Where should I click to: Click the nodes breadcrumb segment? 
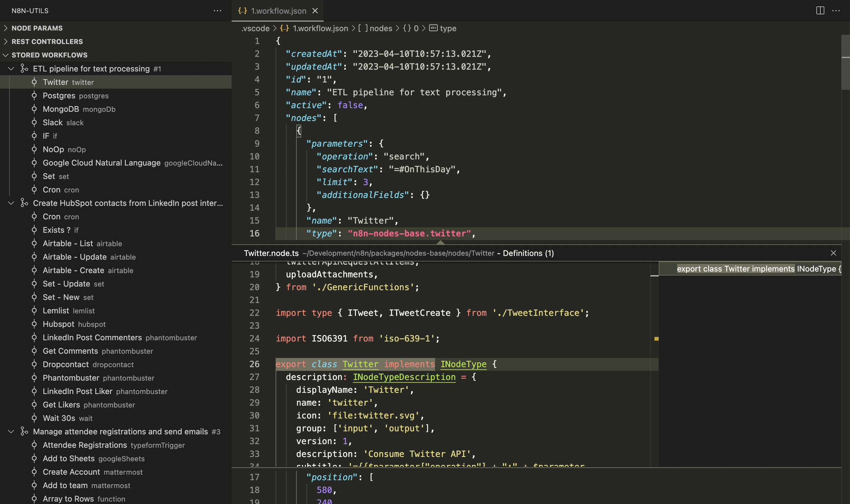click(380, 28)
